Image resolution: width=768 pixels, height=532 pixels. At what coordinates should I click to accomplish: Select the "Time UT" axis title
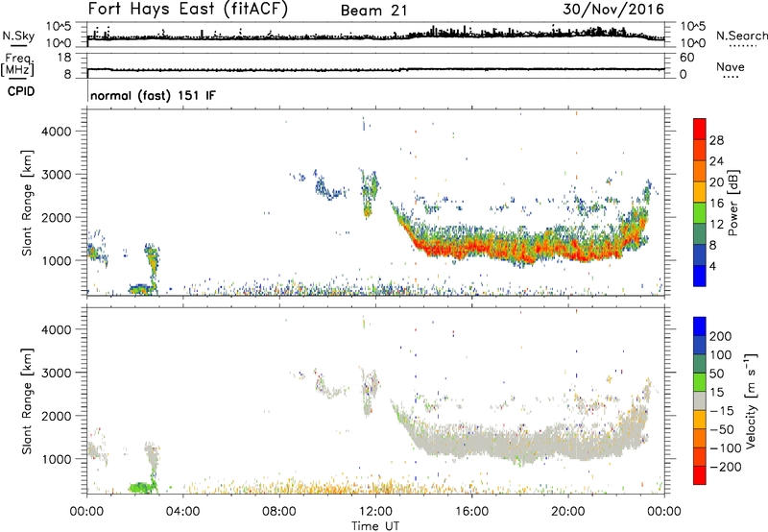point(375,526)
